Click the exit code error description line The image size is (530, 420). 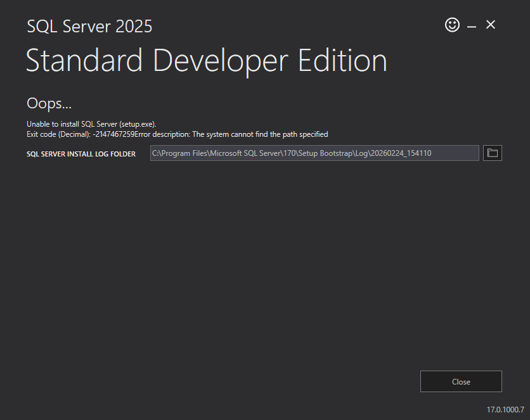click(177, 134)
